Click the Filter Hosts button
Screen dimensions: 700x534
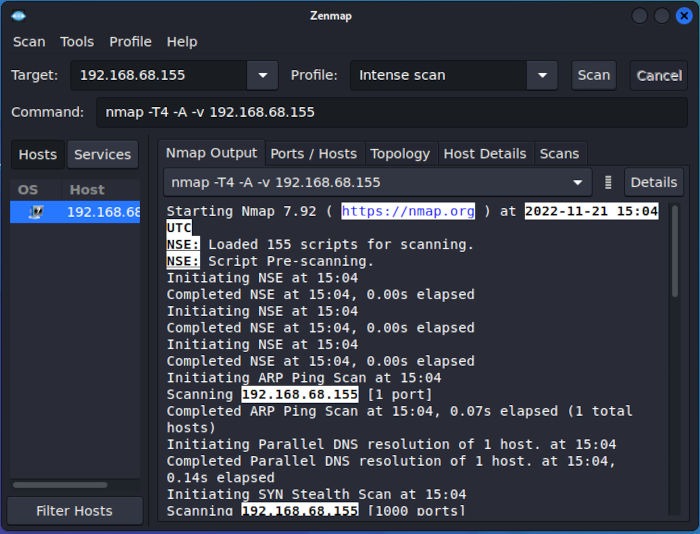[x=75, y=511]
